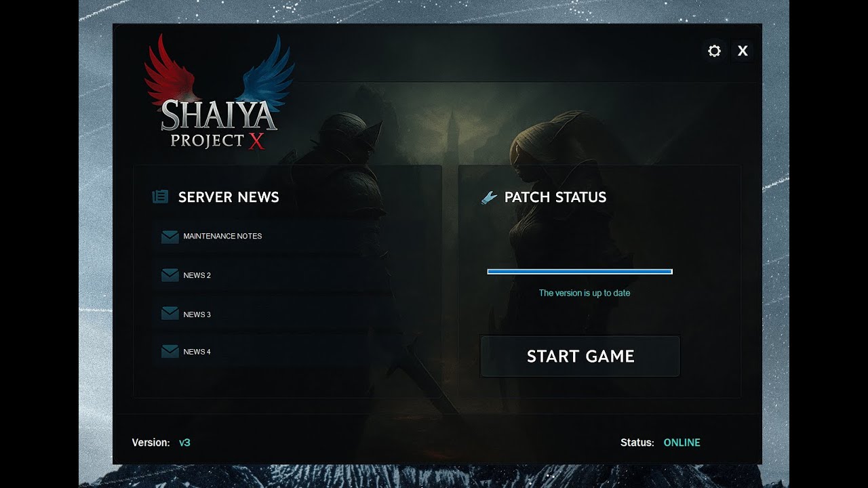Open launcher settings gear icon
Image resolution: width=868 pixels, height=488 pixels.
(x=714, y=51)
